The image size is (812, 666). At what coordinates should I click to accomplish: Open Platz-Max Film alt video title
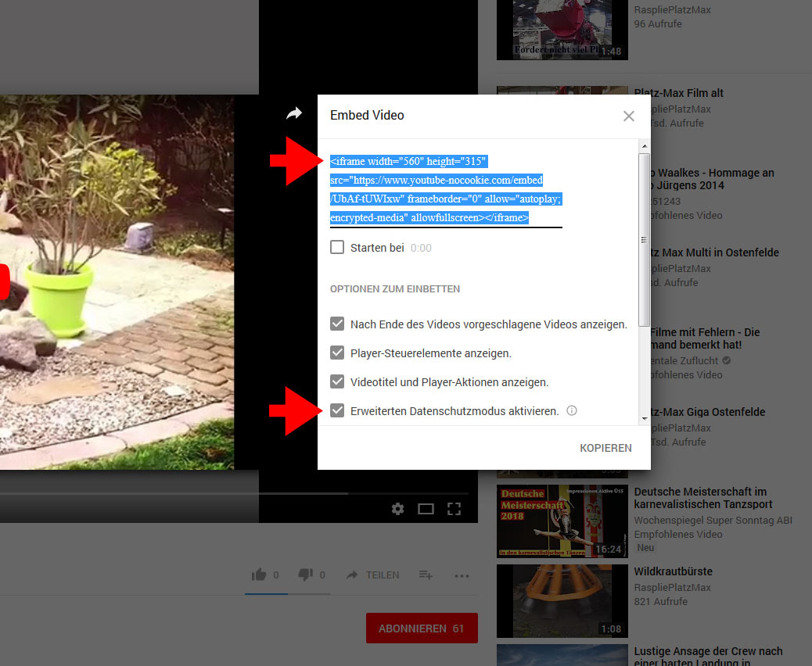point(678,93)
